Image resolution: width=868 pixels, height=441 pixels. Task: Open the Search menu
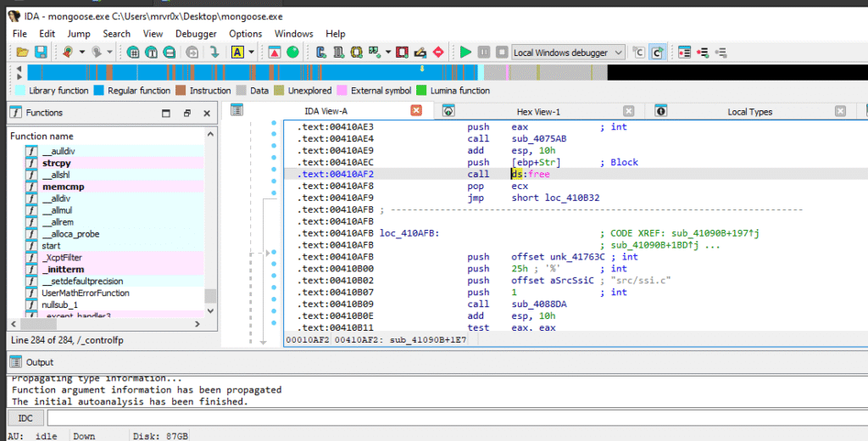tap(116, 34)
